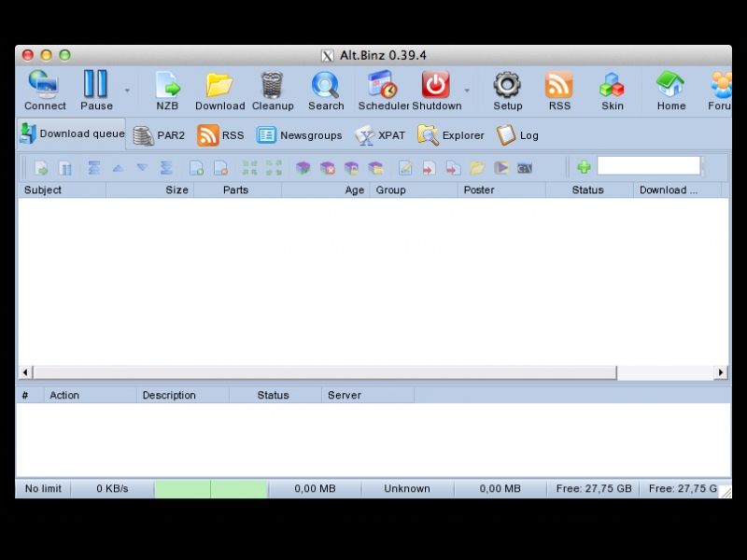This screenshot has width=747, height=560.
Task: Click the horizontal scrollbar right arrow
Action: (720, 372)
